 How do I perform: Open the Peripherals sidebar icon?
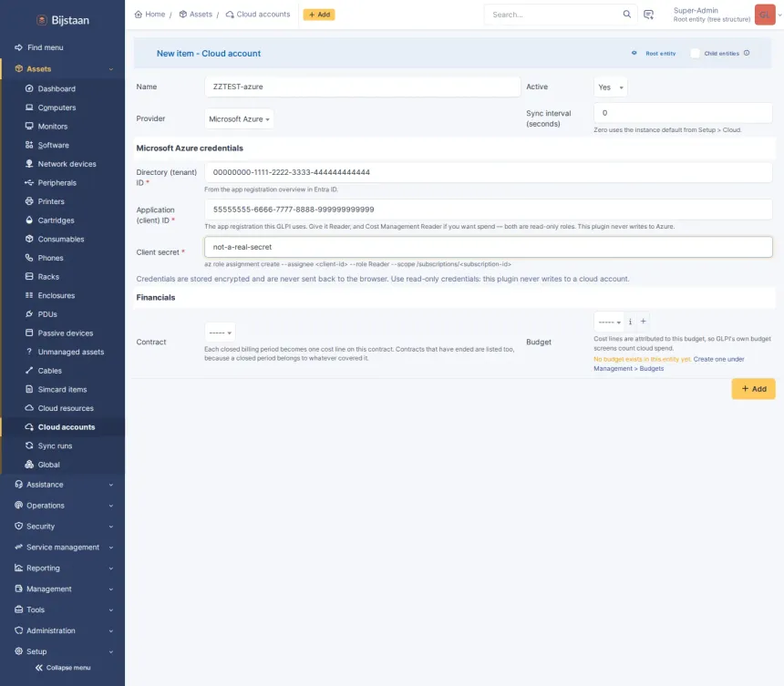click(29, 182)
